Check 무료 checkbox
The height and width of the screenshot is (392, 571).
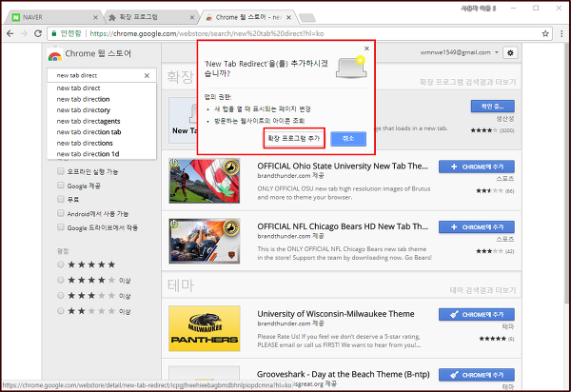coord(61,199)
